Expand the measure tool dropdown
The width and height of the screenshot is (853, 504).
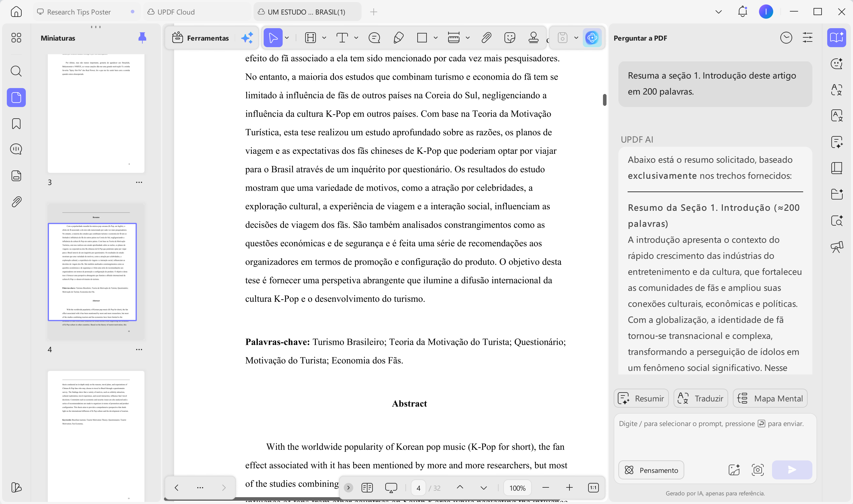[x=467, y=38]
